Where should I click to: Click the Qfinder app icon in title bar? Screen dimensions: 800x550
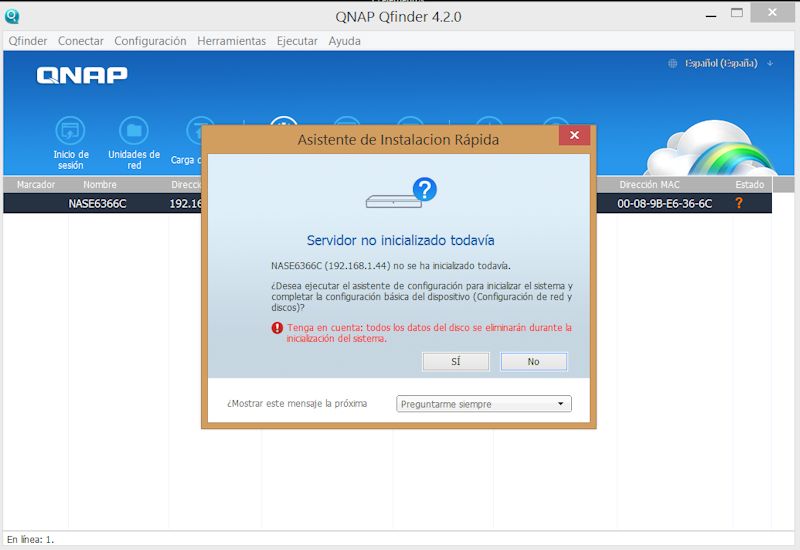[12, 16]
